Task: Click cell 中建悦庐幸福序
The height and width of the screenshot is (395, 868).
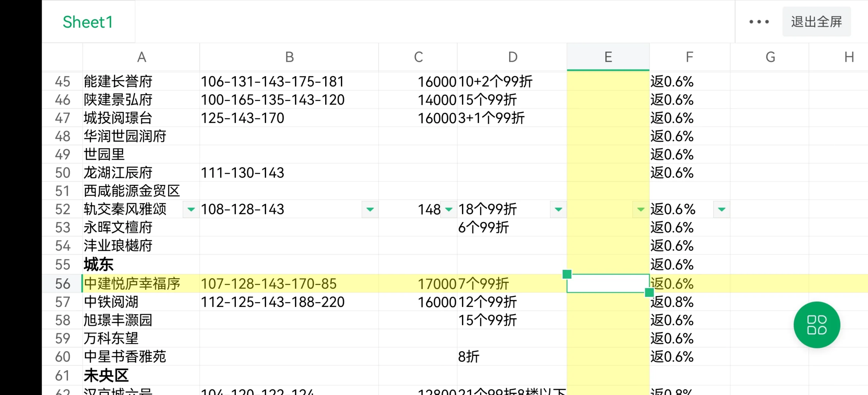Action: (x=141, y=283)
